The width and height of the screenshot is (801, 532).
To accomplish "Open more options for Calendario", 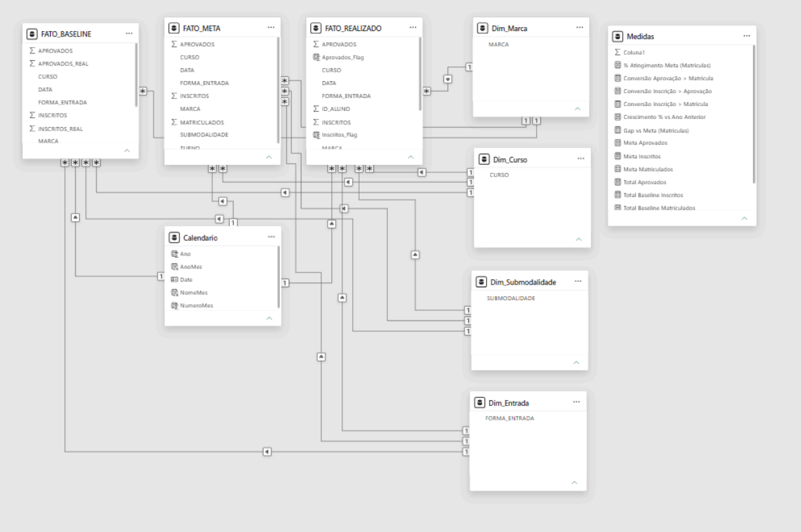I will click(271, 237).
